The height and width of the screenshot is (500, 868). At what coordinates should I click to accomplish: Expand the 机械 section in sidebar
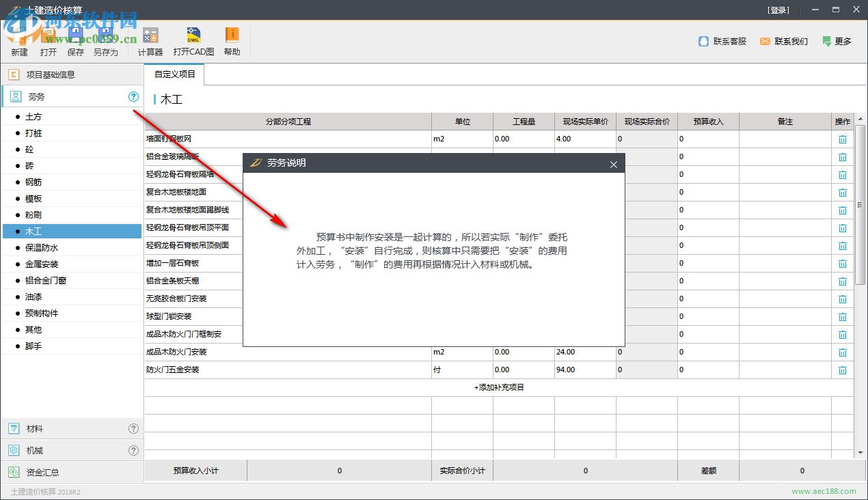34,451
